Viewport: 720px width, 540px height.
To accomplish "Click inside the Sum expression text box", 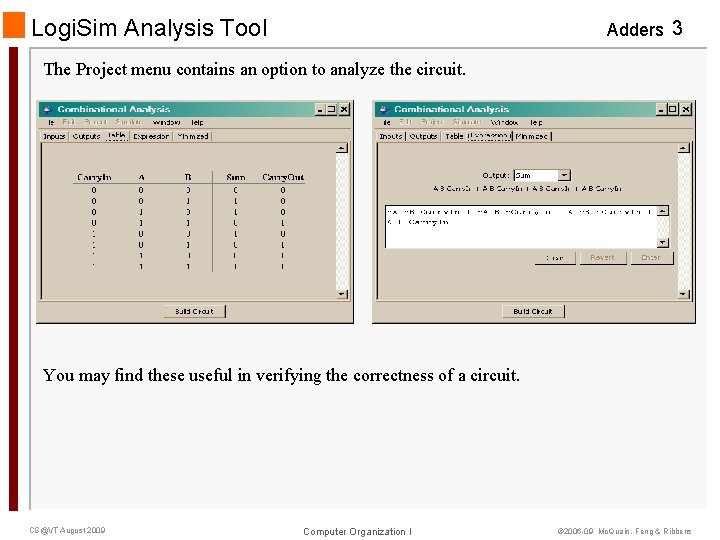I will [521, 227].
